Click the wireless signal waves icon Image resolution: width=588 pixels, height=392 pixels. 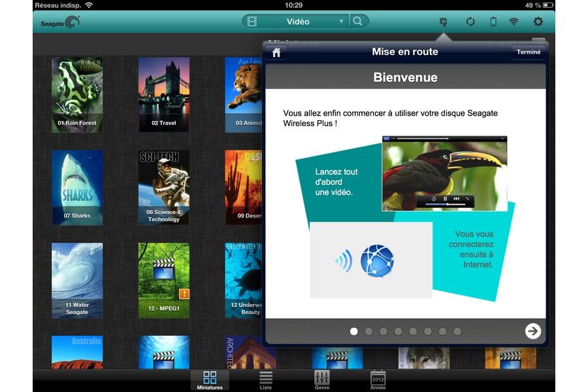[x=344, y=260]
